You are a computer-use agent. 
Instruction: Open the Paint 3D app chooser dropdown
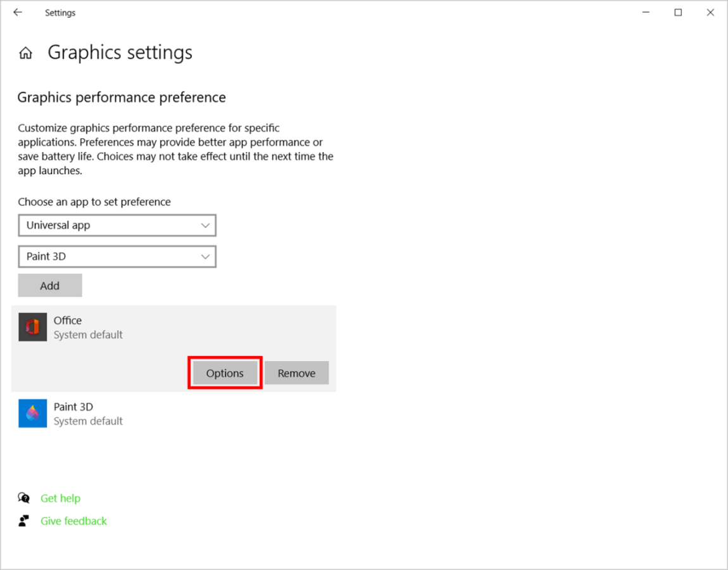coord(117,256)
